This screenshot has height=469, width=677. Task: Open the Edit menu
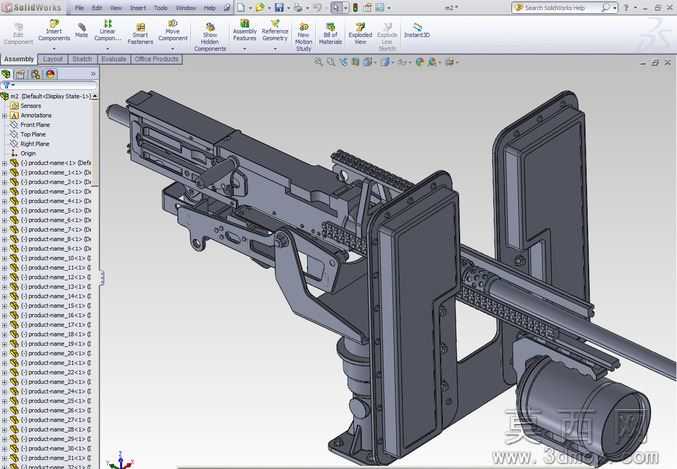(x=97, y=8)
